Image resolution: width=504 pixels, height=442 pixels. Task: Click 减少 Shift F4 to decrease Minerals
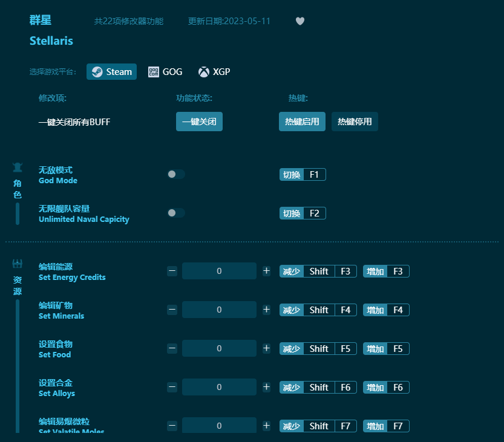pos(318,310)
